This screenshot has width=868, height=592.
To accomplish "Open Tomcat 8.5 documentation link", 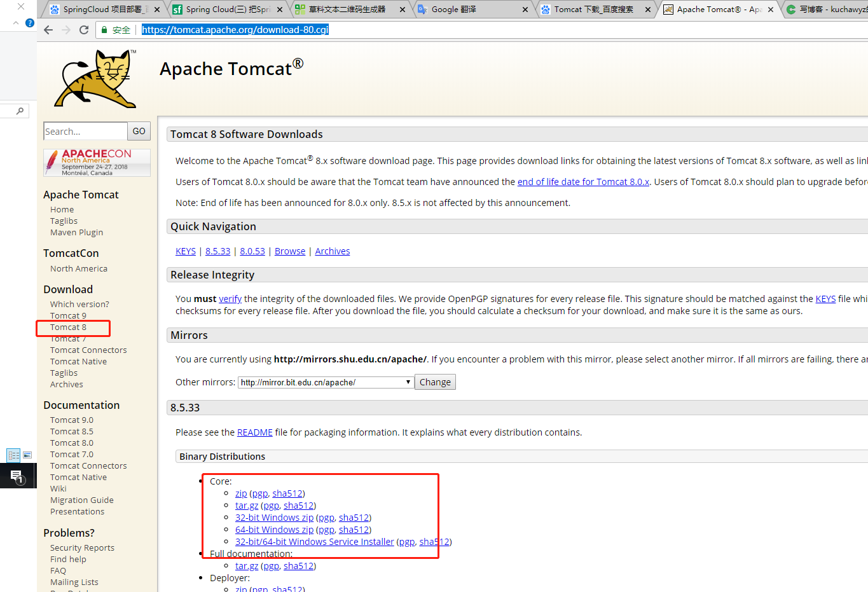I will (71, 432).
